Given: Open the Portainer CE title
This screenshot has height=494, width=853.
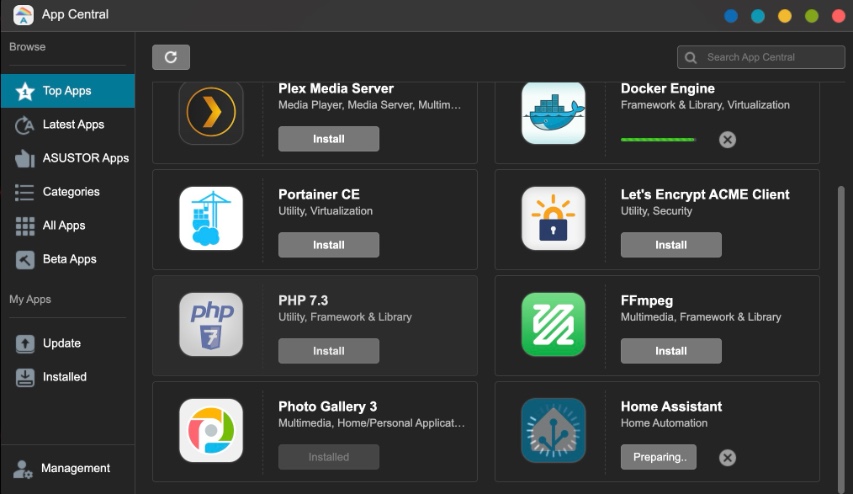Looking at the screenshot, I should [x=319, y=194].
